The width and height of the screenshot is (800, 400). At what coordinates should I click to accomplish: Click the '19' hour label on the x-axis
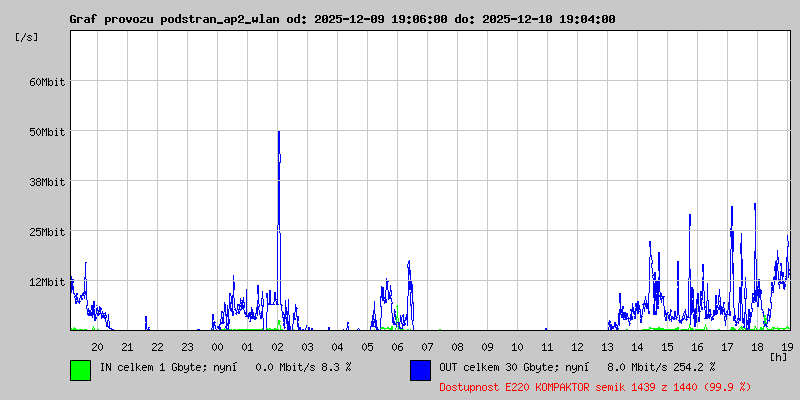point(785,347)
